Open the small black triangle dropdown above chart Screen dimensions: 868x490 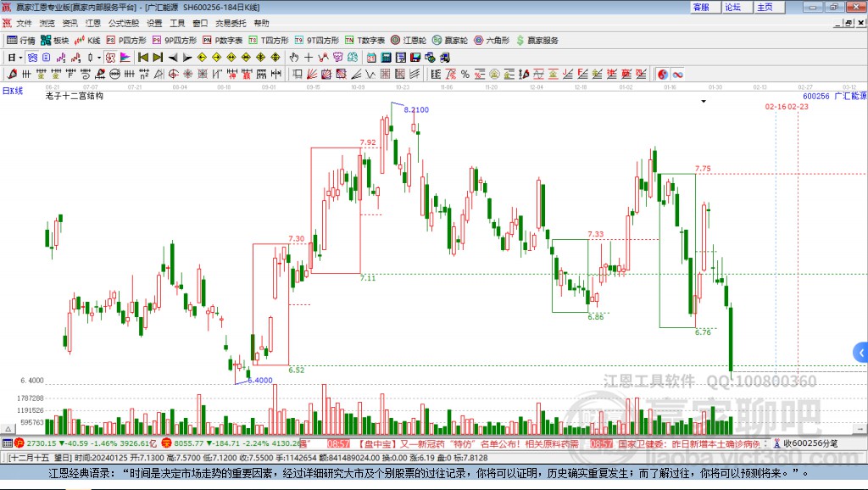[x=704, y=102]
